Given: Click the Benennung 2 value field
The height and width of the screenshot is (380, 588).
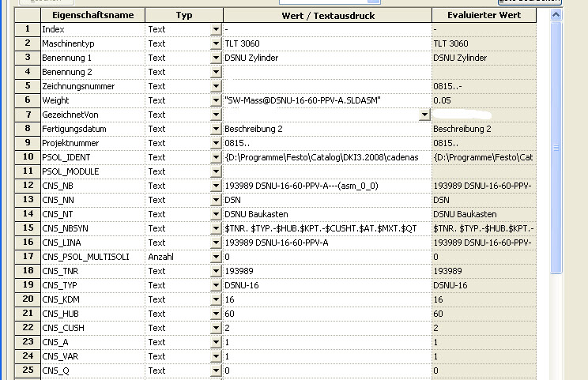Looking at the screenshot, I should [x=326, y=72].
